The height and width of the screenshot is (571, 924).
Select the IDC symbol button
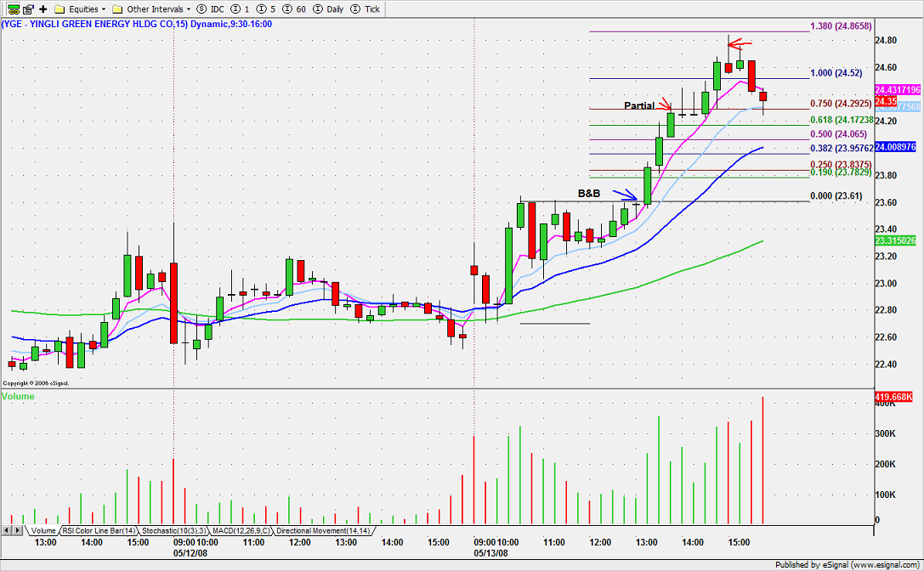[210, 8]
